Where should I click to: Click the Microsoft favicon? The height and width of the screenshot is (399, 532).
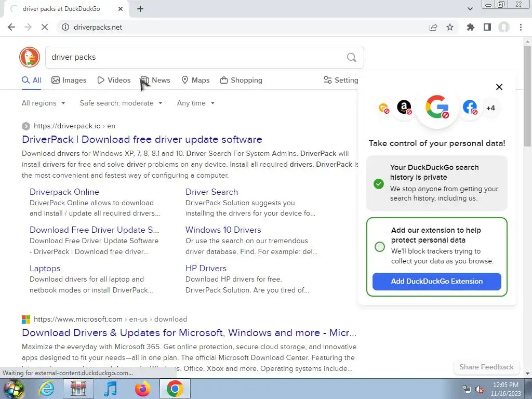[26, 320]
